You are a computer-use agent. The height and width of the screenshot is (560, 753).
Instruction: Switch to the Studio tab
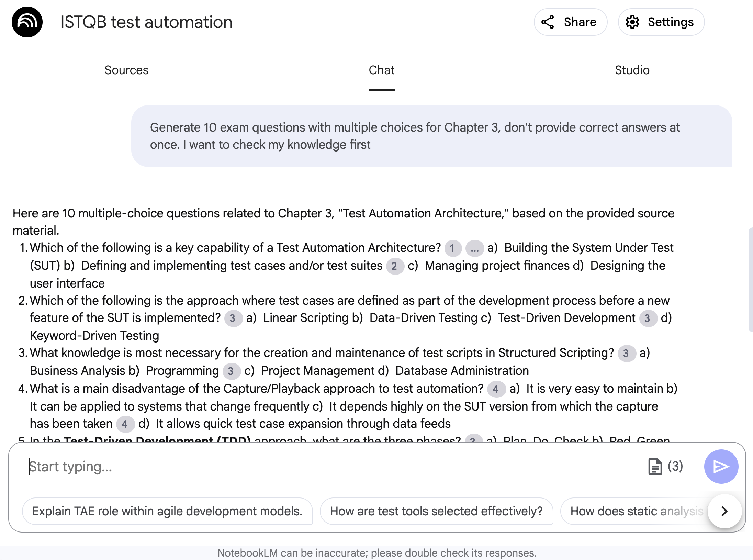coord(632,70)
